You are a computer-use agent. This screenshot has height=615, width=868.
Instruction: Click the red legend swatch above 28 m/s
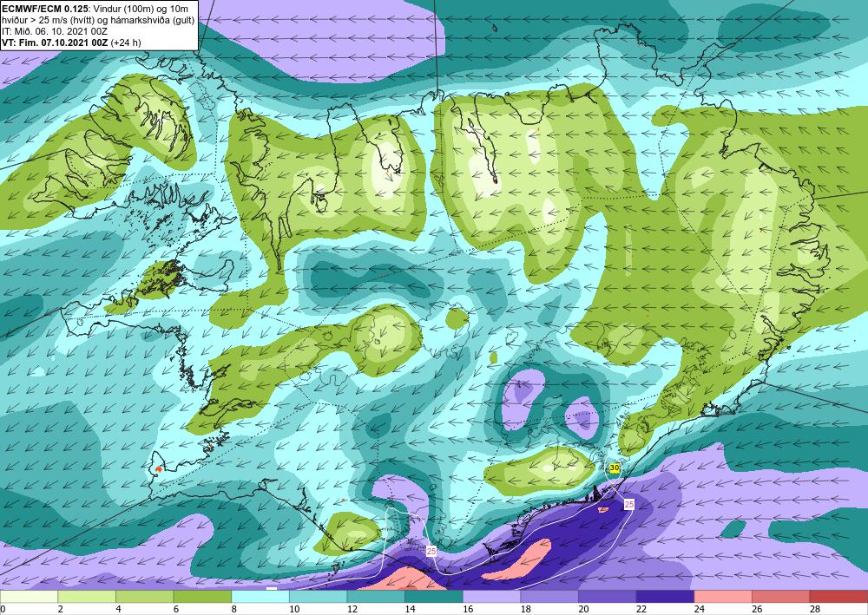point(838,597)
